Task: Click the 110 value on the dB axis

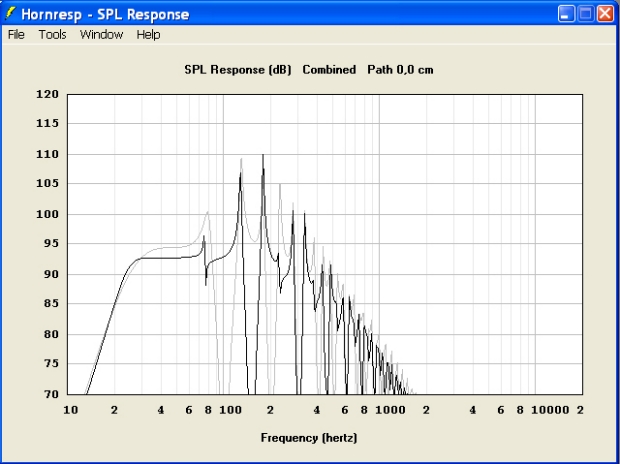Action: click(x=47, y=154)
